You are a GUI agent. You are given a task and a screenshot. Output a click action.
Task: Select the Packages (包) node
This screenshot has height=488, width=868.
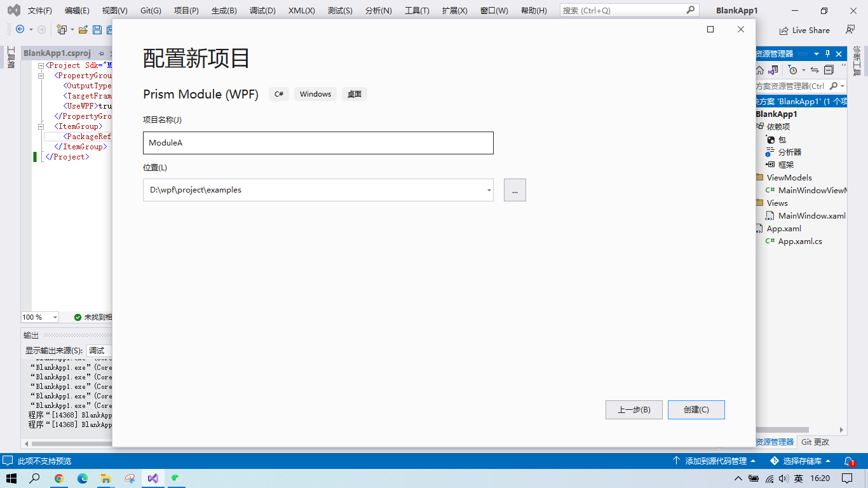pos(782,139)
